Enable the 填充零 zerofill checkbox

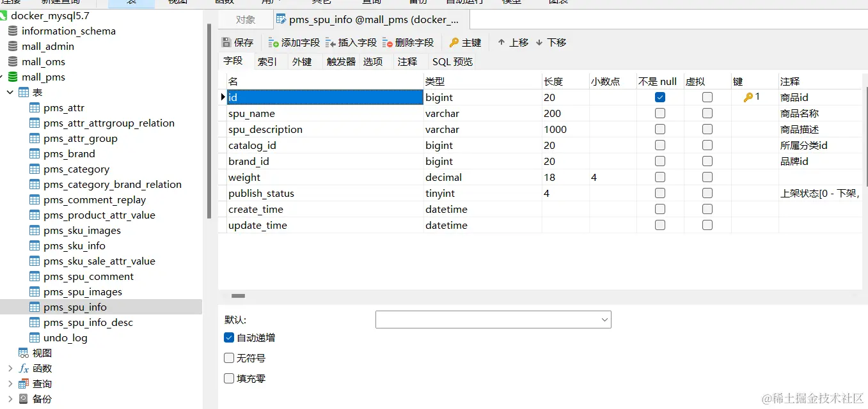229,378
